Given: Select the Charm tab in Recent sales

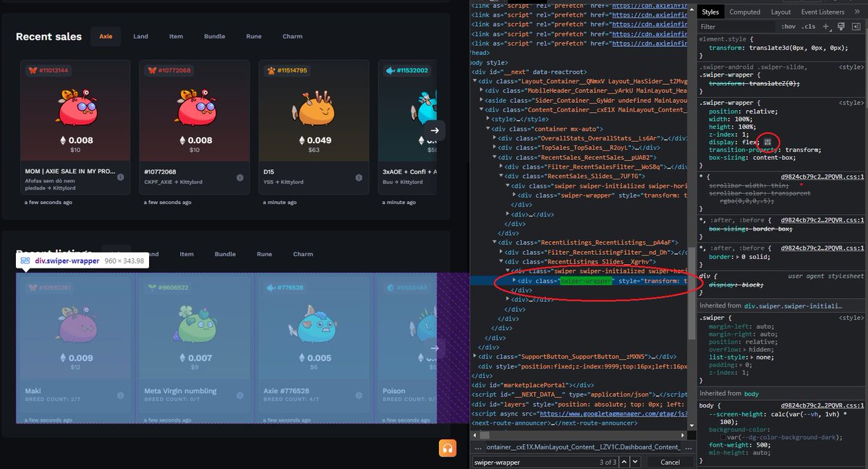Looking at the screenshot, I should click(293, 36).
